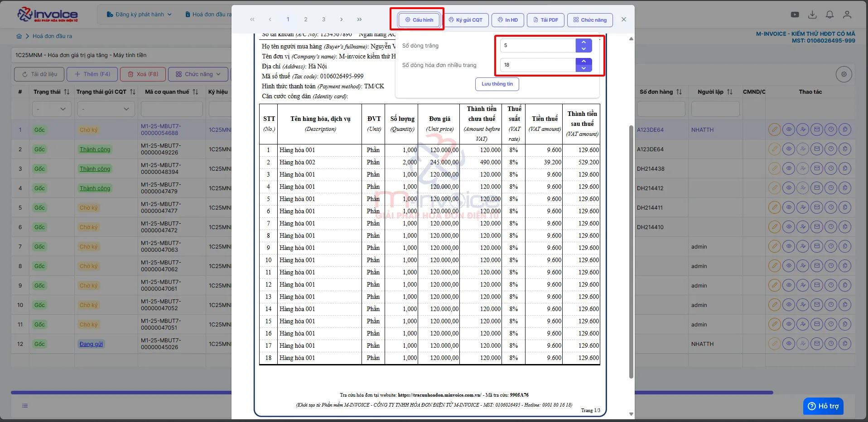Sort by Số đơn hàng column
The height and width of the screenshot is (422, 868).
[679, 92]
